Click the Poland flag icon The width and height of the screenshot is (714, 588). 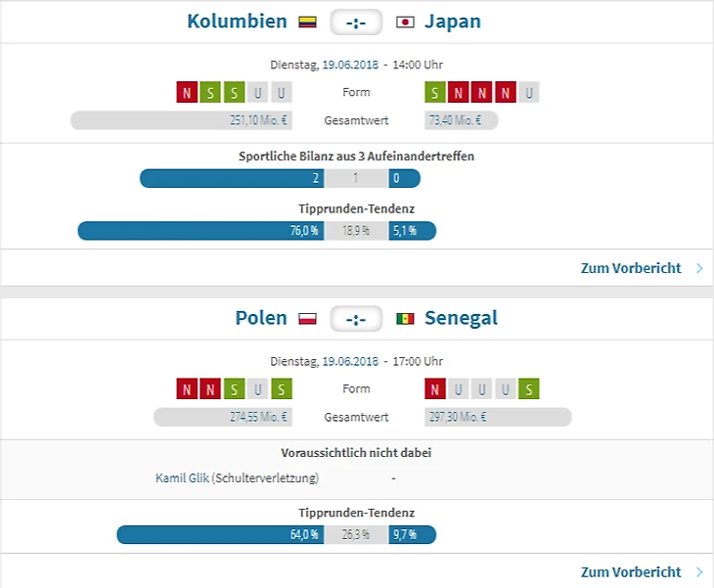click(x=307, y=319)
